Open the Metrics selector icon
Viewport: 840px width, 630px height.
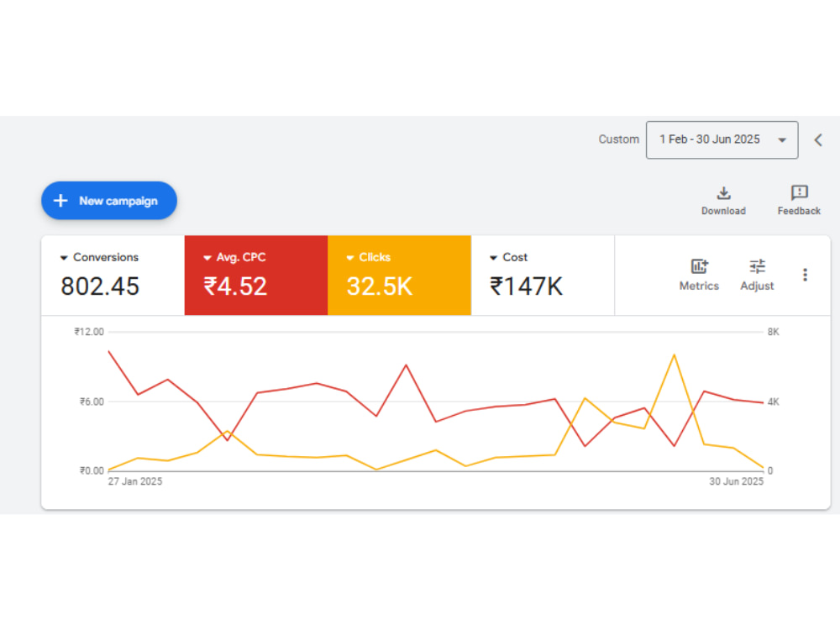point(699,266)
